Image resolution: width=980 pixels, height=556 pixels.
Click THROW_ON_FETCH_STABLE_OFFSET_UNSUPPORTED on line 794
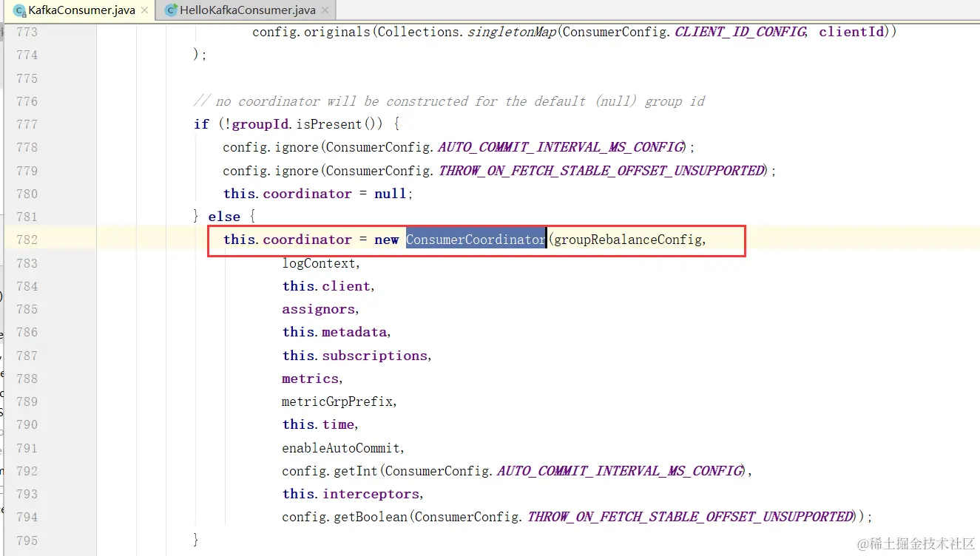[x=689, y=517]
